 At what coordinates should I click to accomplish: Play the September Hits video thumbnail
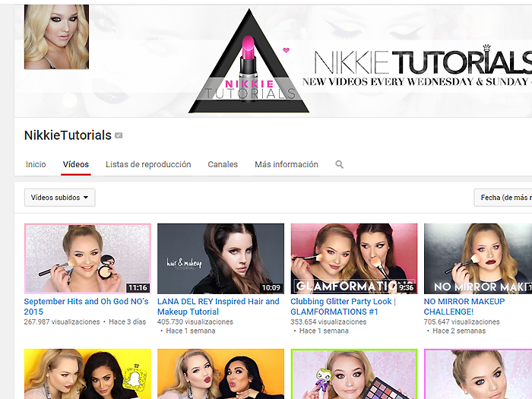[x=87, y=258]
